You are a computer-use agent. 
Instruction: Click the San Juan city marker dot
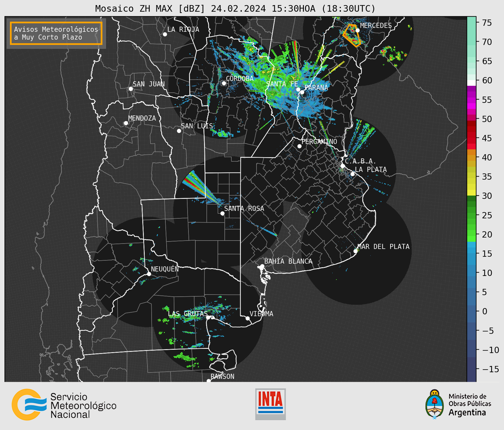click(131, 89)
